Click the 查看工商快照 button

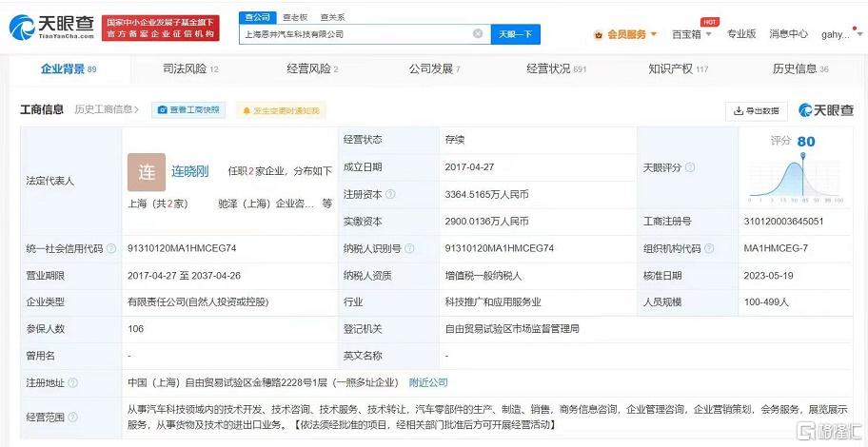(x=188, y=110)
